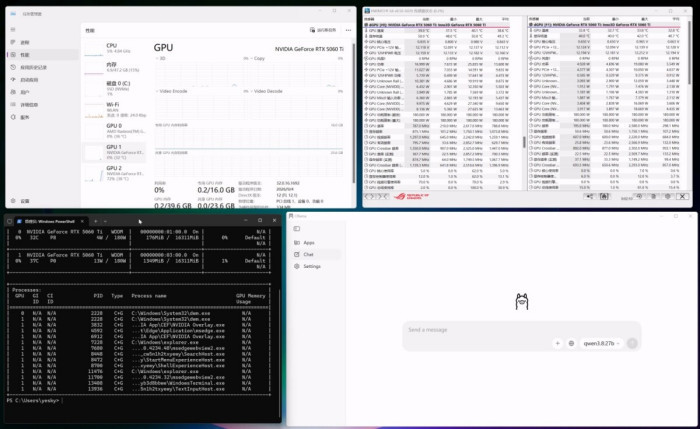Select Memory in the performance list
Image resolution: width=700 pixels, height=429 pixels.
click(115, 67)
